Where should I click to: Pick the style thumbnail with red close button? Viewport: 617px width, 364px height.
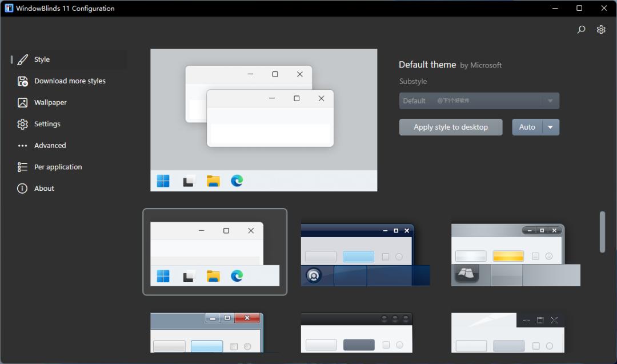point(207,333)
